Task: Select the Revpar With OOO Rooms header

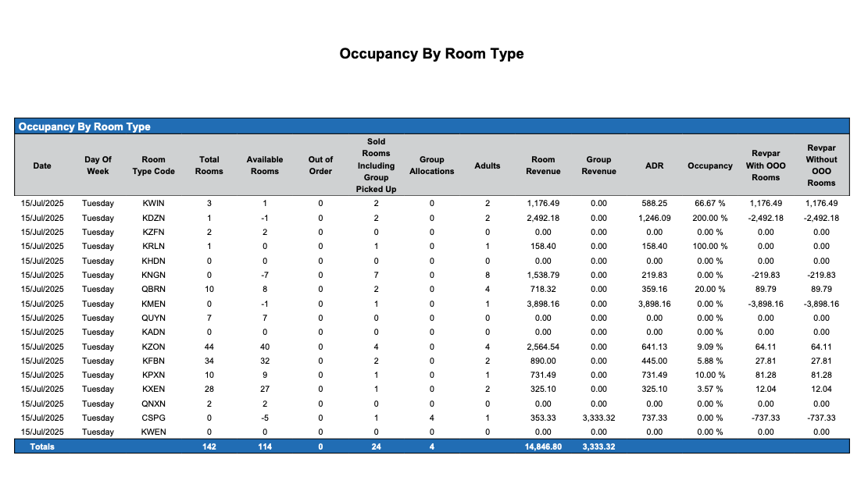Action: point(766,165)
